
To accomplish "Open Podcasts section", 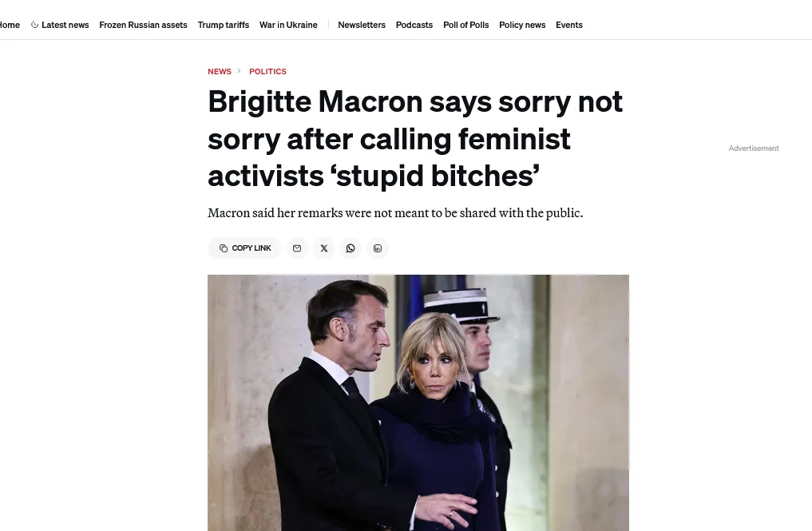I will pos(414,25).
